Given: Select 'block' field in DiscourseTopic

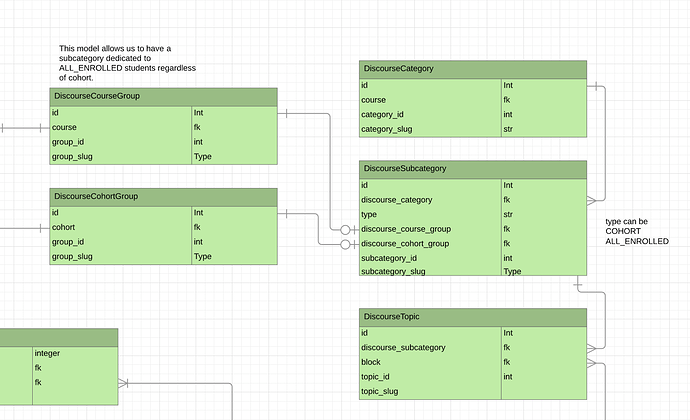Looking at the screenshot, I should [x=371, y=362].
